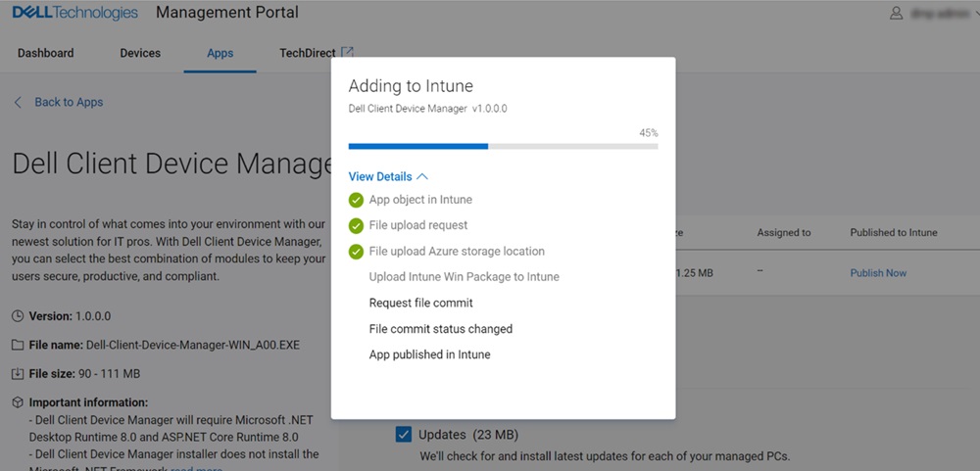This screenshot has height=471, width=980.
Task: Click the green check beside File upload request
Action: pos(356,225)
